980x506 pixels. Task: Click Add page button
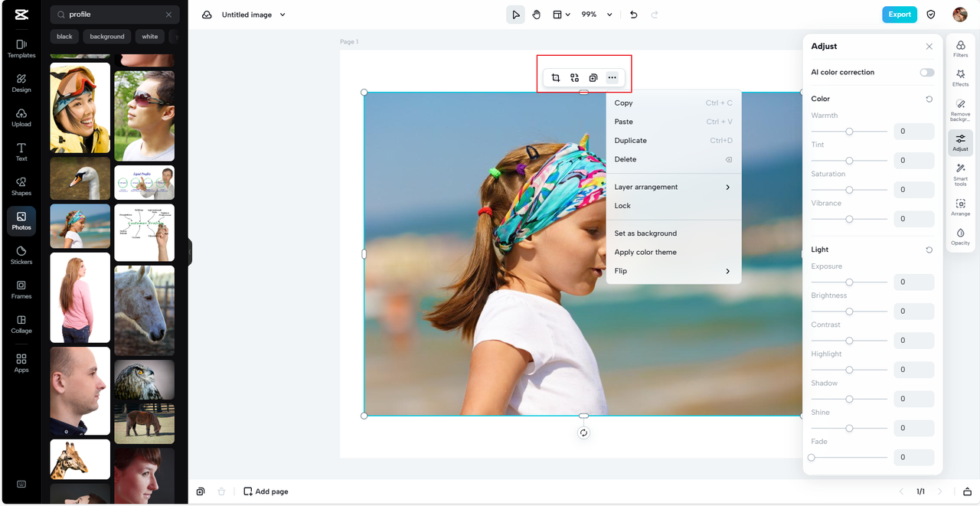tap(266, 491)
